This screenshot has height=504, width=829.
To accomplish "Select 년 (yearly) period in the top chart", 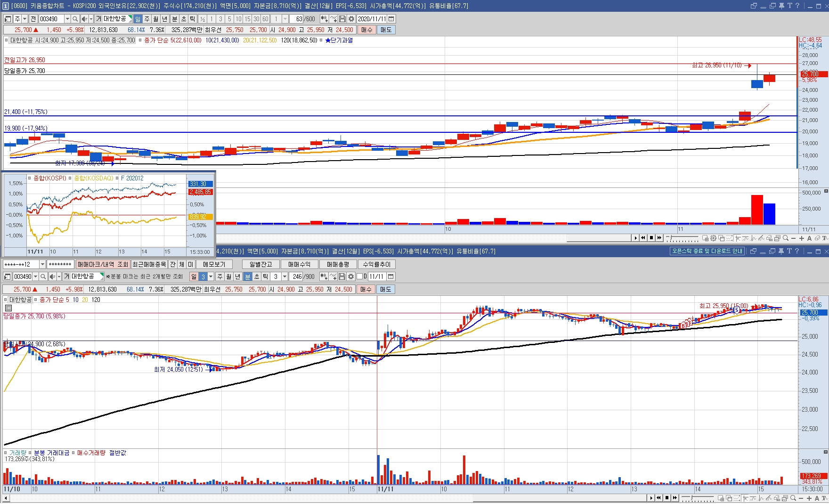I will coord(165,19).
